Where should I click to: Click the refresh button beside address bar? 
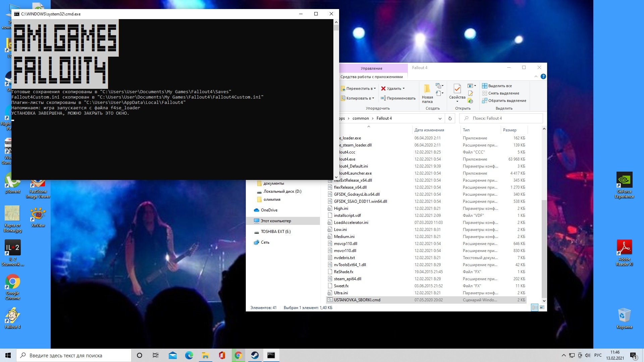(x=450, y=118)
